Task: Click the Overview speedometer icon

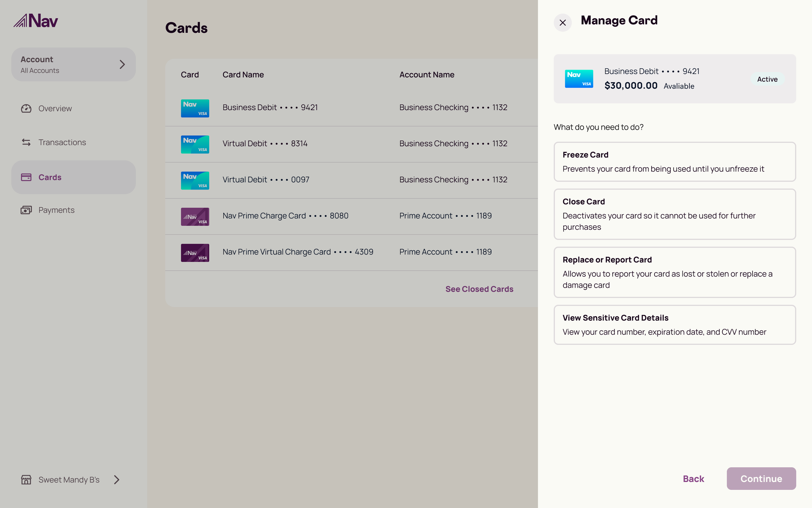Action: point(26,109)
